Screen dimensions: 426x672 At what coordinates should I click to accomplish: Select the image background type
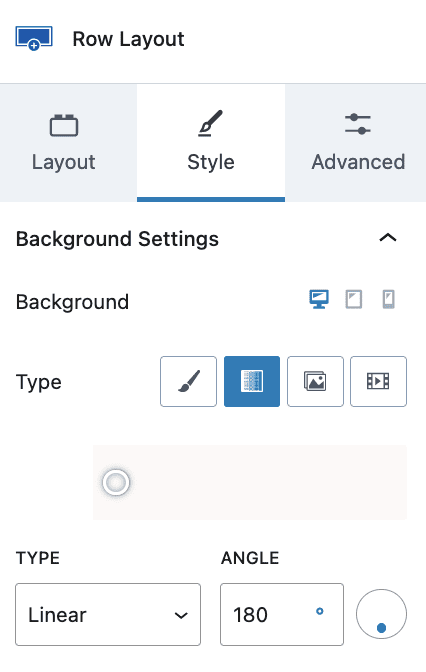pyautogui.click(x=315, y=381)
